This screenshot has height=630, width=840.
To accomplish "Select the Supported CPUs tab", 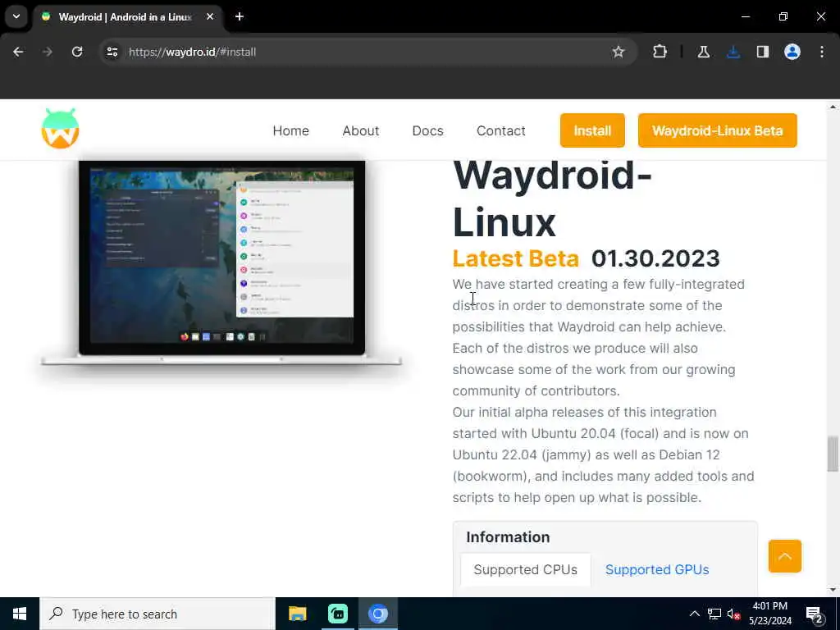I will [x=526, y=569].
